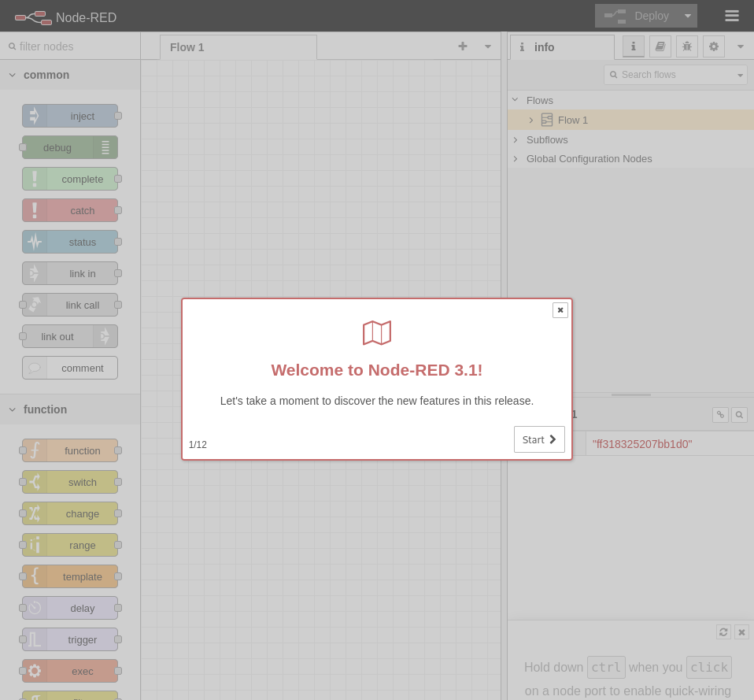754x700 pixels.
Task: Expand Flow 1 in the Flows tree
Action: tap(530, 120)
